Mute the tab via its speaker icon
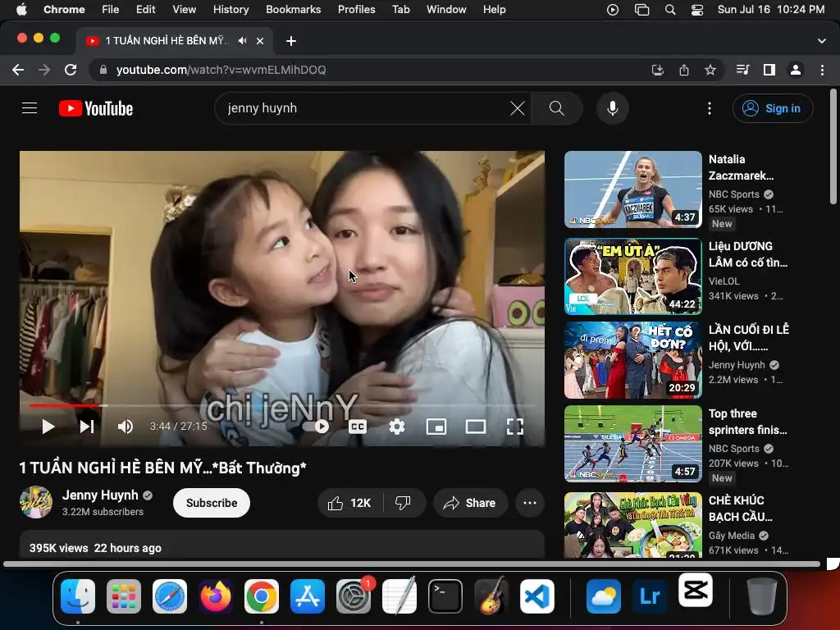The width and height of the screenshot is (840, 630). (x=242, y=41)
